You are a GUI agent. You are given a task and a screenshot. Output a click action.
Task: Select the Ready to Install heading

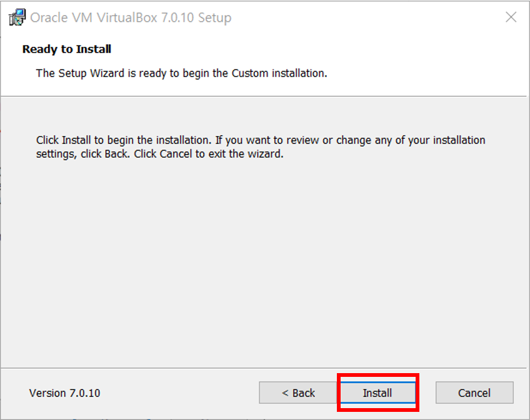[67, 49]
